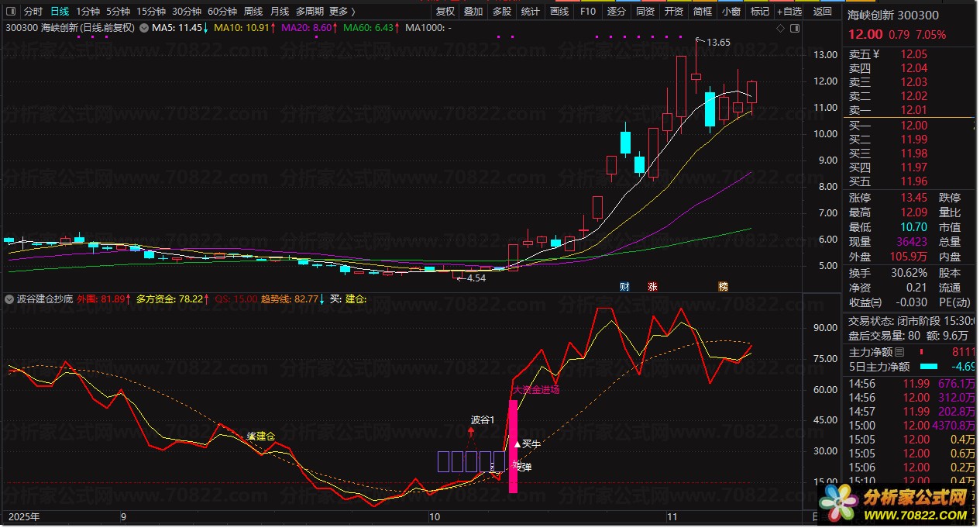Image resolution: width=980 pixels, height=528 pixels.
Task: Switch to 5分钟 period
Action: point(119,12)
